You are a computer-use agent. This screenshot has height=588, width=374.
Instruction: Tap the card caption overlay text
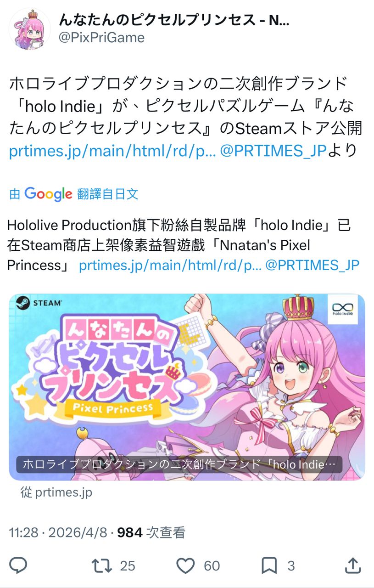click(x=179, y=464)
